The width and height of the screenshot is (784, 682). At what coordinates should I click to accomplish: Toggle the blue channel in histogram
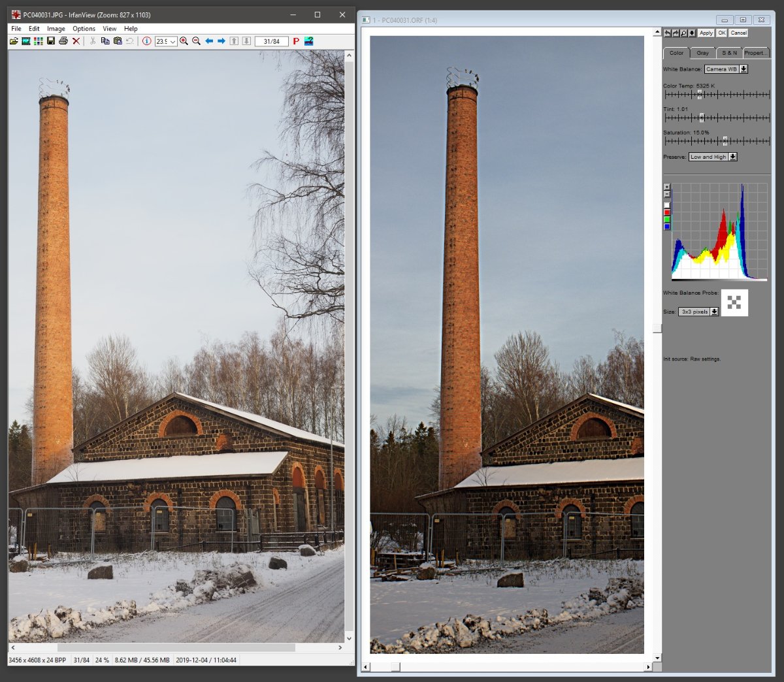coord(667,227)
